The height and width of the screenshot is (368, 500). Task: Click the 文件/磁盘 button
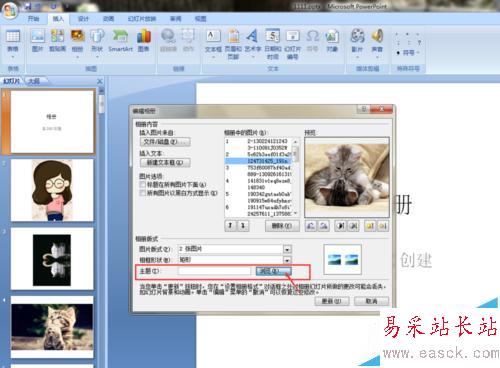165,142
